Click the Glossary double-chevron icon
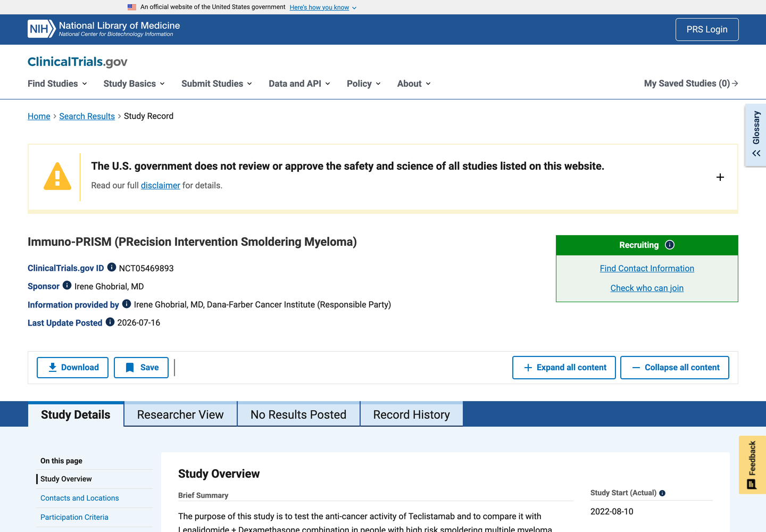The width and height of the screenshot is (766, 532). (x=756, y=153)
